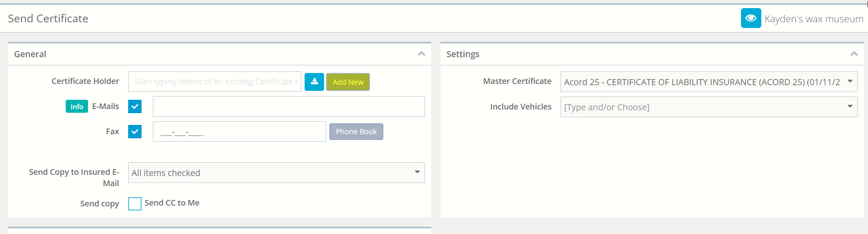Open the Master Certificate dropdown
868x234 pixels.
pyautogui.click(x=709, y=82)
